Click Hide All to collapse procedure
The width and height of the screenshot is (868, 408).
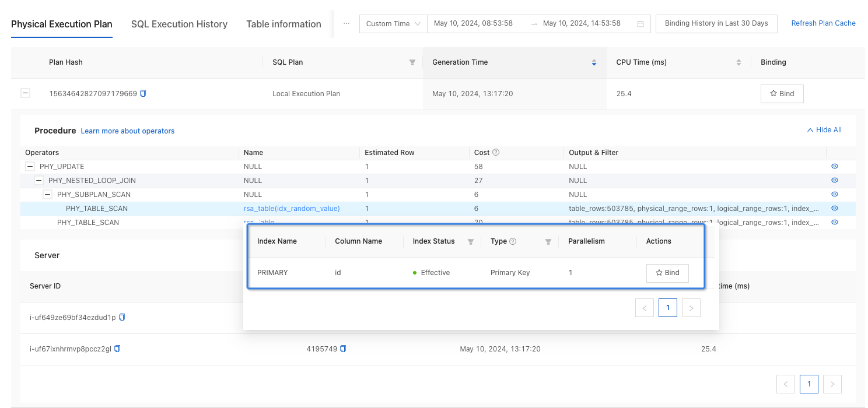pyautogui.click(x=824, y=130)
